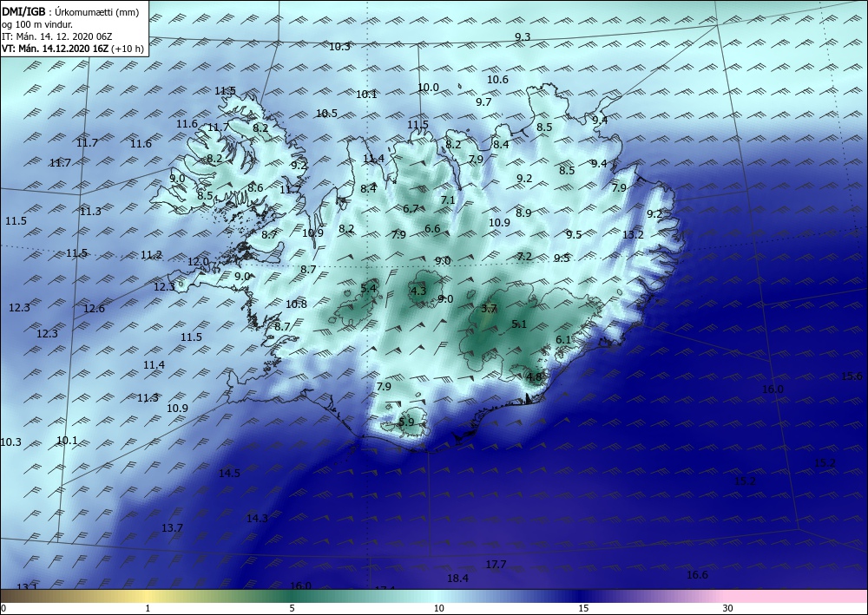Click the map value 17.7
Image resolution: width=868 pixels, height=615 pixels.
[x=496, y=565]
